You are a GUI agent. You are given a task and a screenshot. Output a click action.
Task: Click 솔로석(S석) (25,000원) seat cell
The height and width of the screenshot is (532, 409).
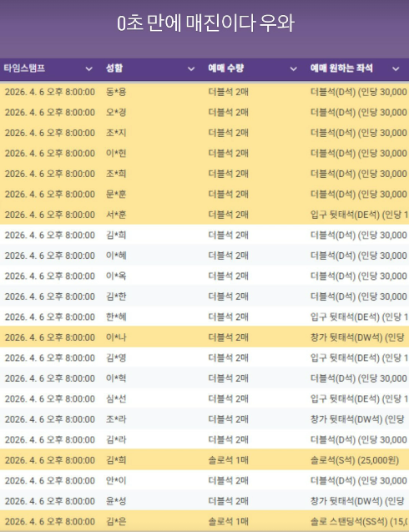coord(355,460)
